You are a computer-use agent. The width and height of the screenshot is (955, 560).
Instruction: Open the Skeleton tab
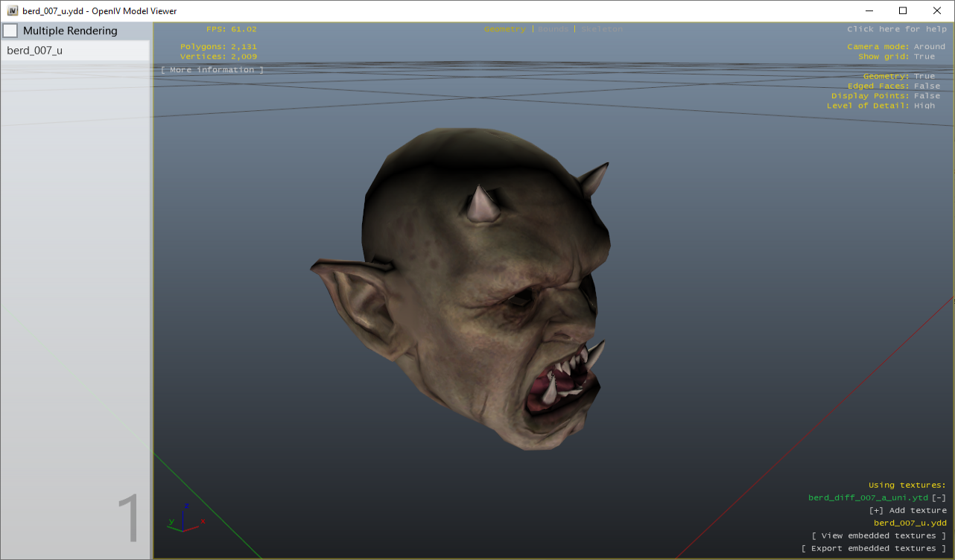click(x=602, y=29)
